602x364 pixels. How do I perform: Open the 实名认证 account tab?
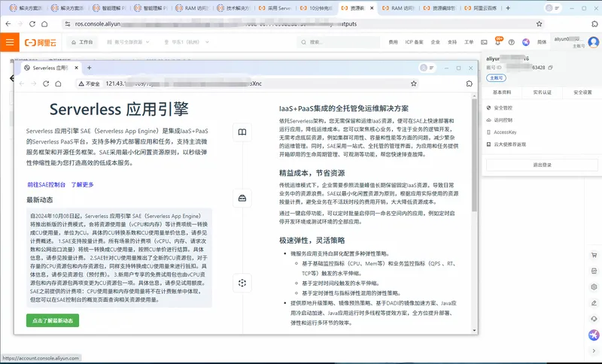coord(542,93)
